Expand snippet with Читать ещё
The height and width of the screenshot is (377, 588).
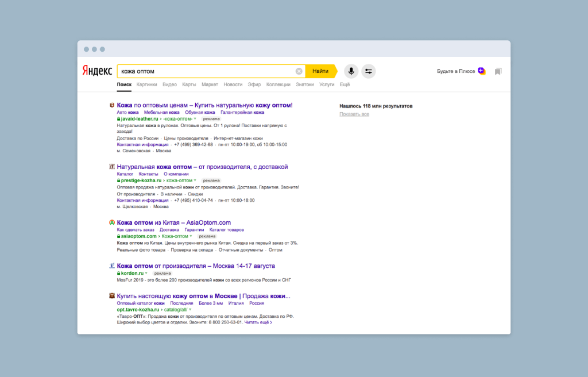(258, 322)
